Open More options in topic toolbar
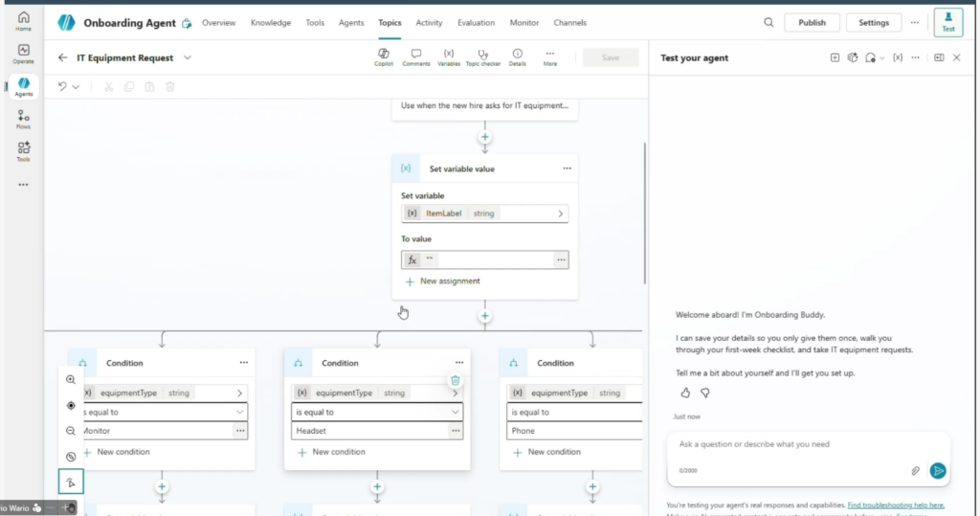The height and width of the screenshot is (516, 980). point(550,56)
